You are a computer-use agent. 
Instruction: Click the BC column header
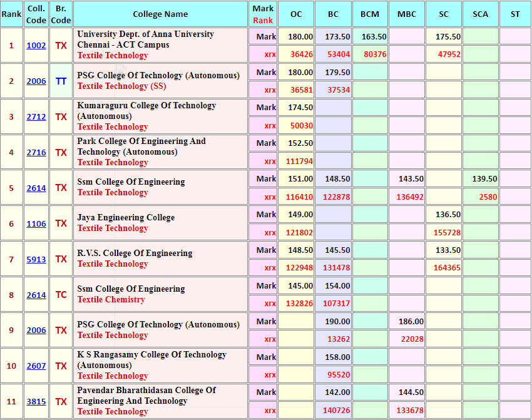[x=333, y=14]
